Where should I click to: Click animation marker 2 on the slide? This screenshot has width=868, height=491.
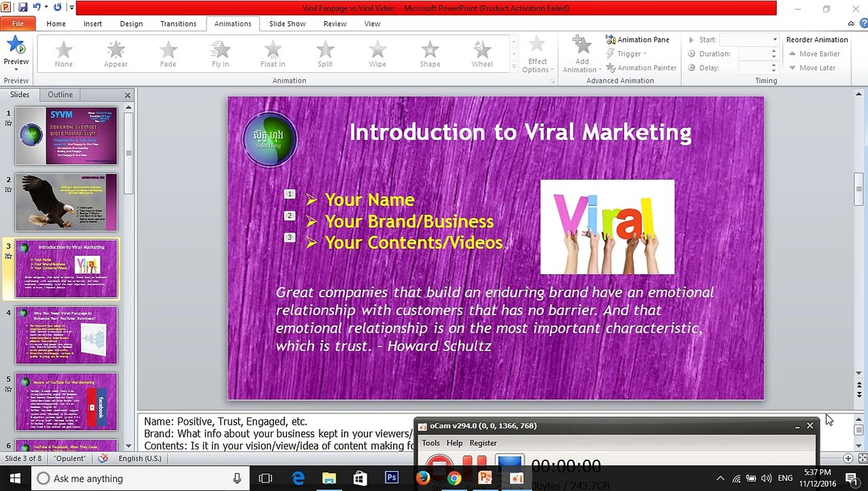(x=290, y=215)
